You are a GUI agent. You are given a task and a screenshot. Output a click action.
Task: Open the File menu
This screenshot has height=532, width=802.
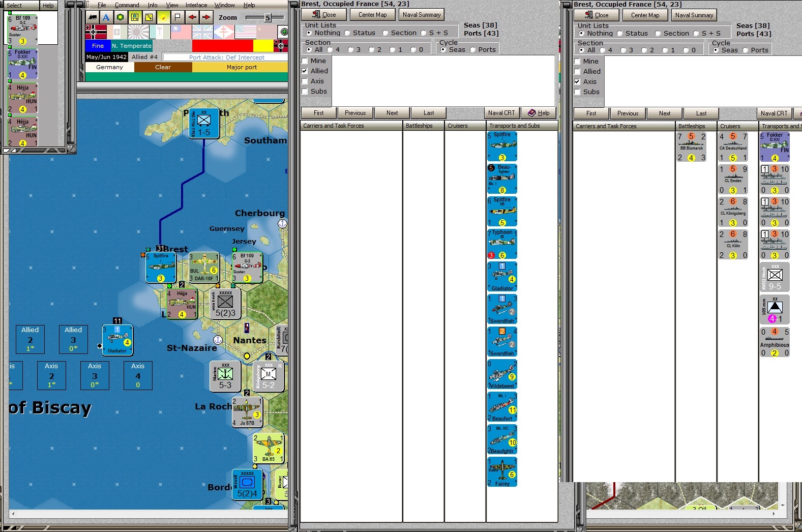102,5
